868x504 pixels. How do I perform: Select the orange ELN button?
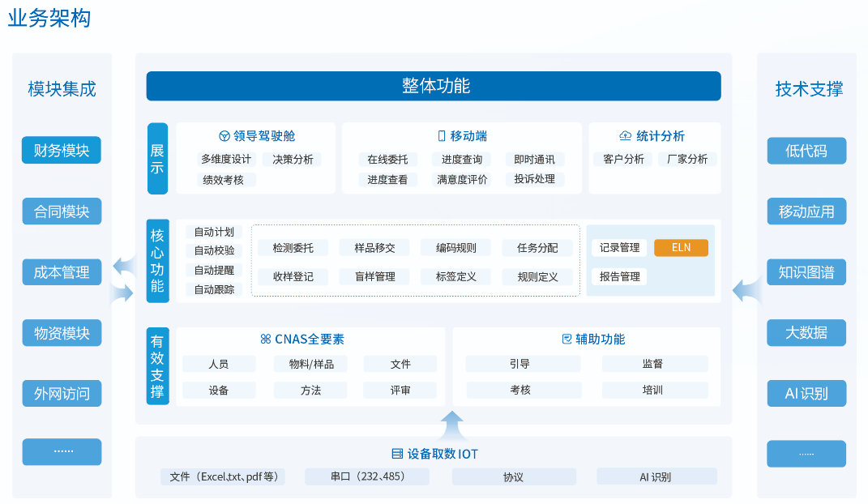[x=681, y=248]
